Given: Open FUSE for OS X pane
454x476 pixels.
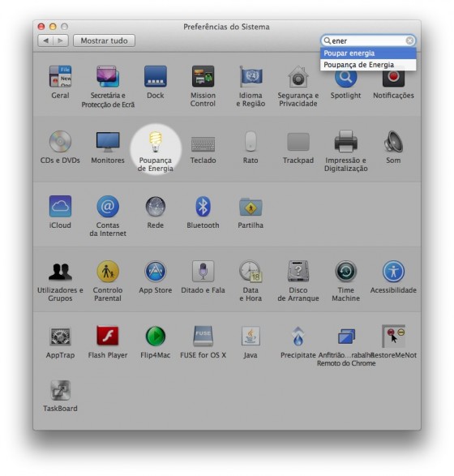Looking at the screenshot, I should click(203, 337).
